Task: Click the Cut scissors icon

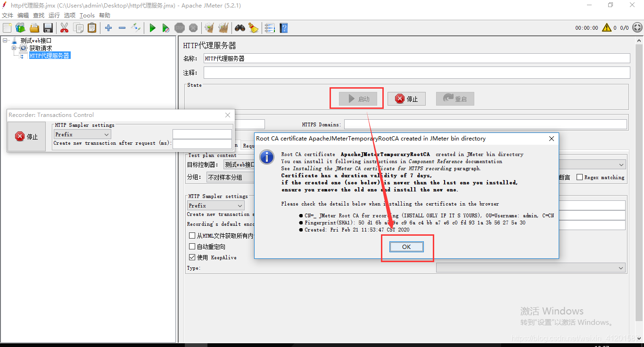Action: (x=65, y=28)
